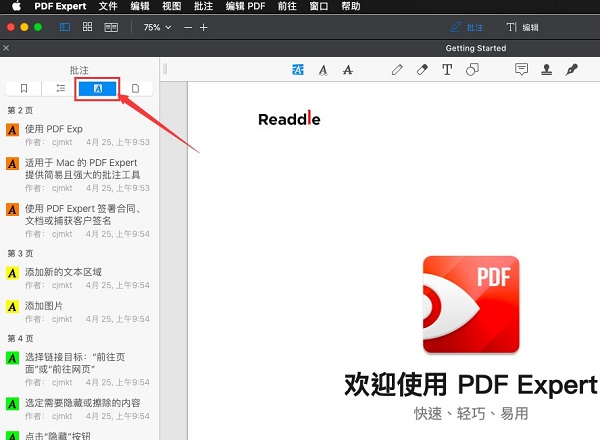Viewport: 600px width, 440px height.
Task: Show the page thumbnails sidebar tab
Action: coord(135,88)
